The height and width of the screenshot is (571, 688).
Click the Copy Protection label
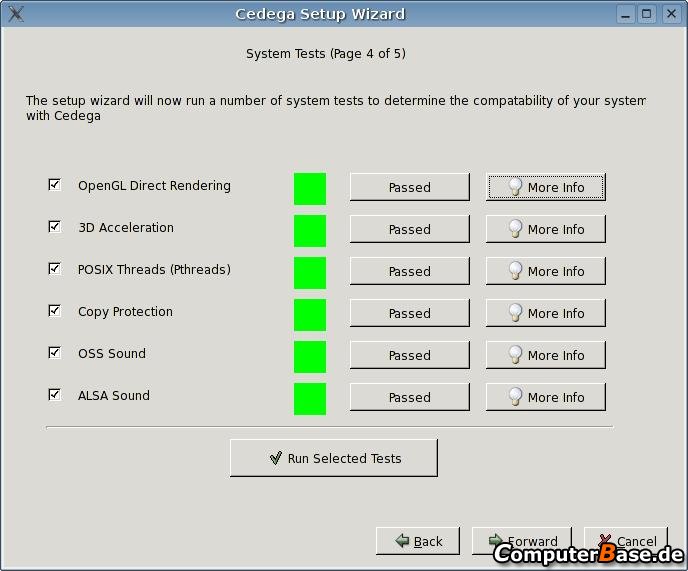pos(125,312)
